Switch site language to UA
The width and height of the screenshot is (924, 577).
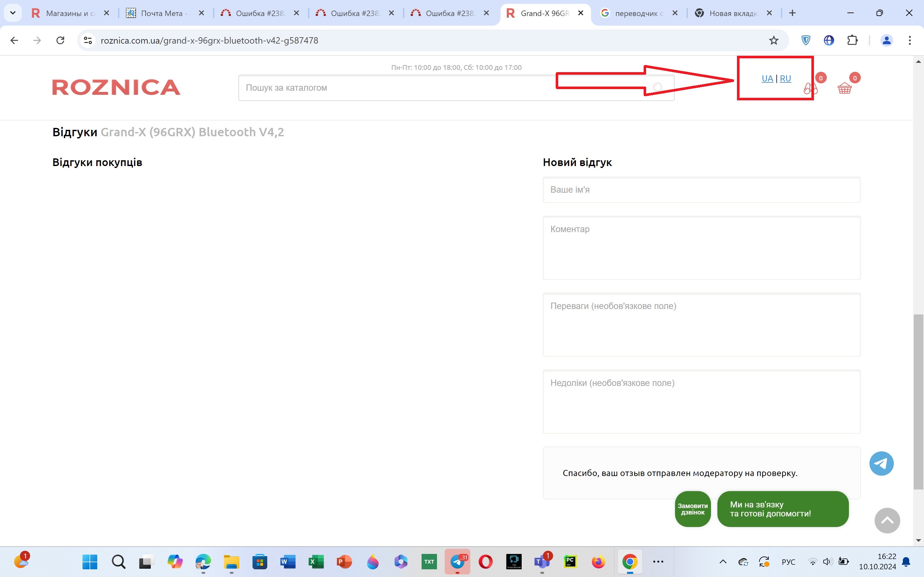(x=767, y=79)
